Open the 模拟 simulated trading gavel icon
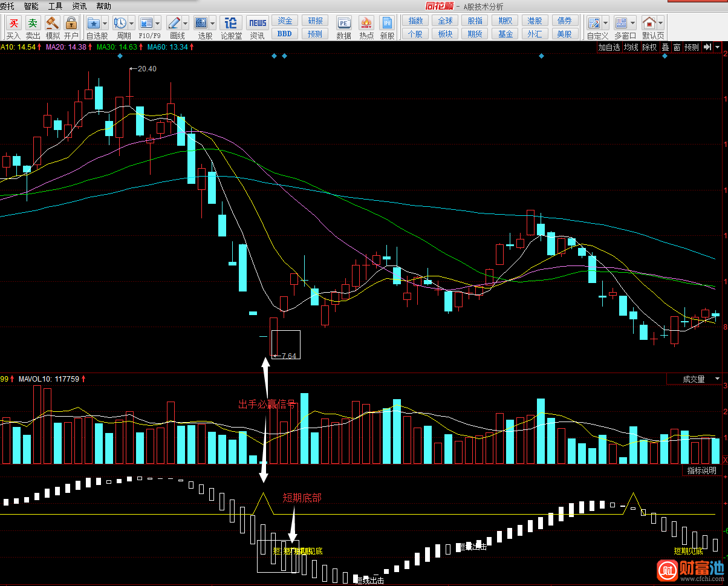 point(53,23)
